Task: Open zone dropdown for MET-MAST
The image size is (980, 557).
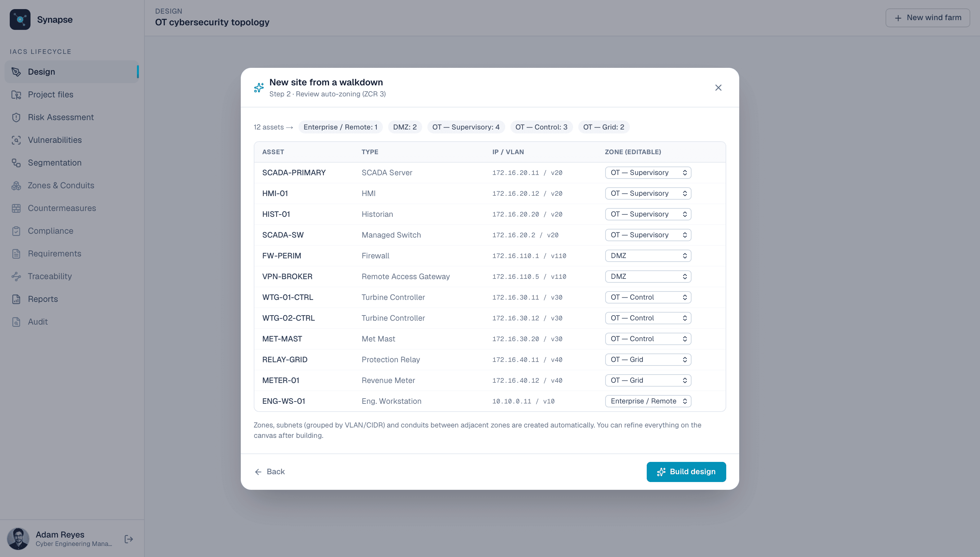Action: [x=648, y=339]
